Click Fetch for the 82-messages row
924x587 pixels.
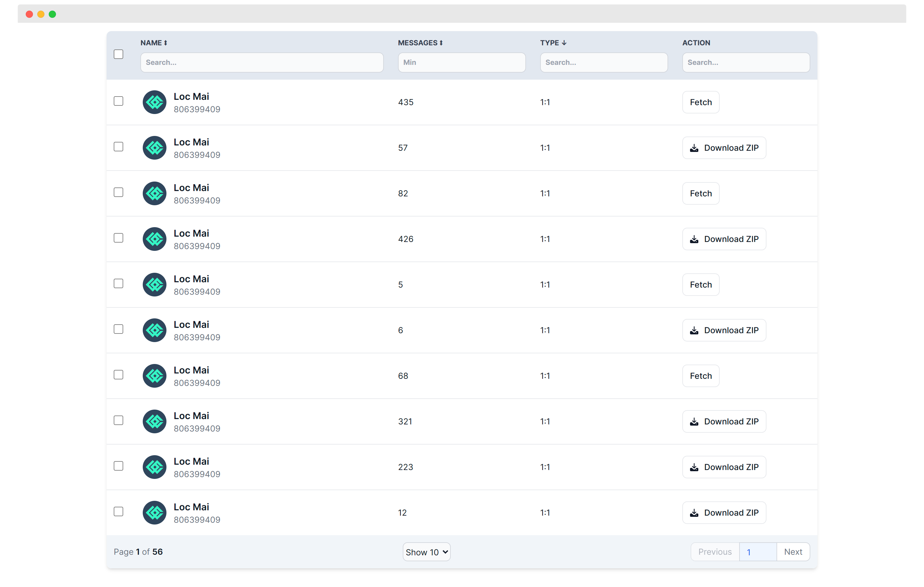(700, 193)
